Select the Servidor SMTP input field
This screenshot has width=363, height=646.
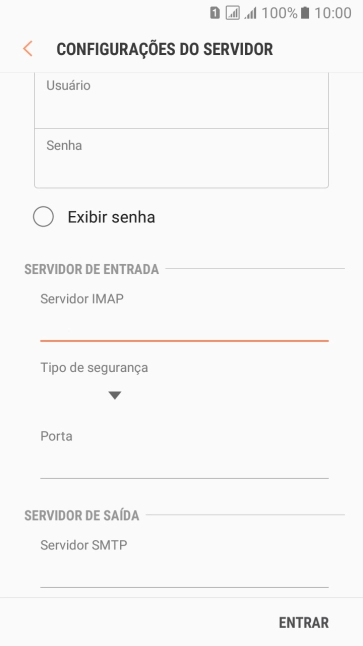click(x=184, y=563)
